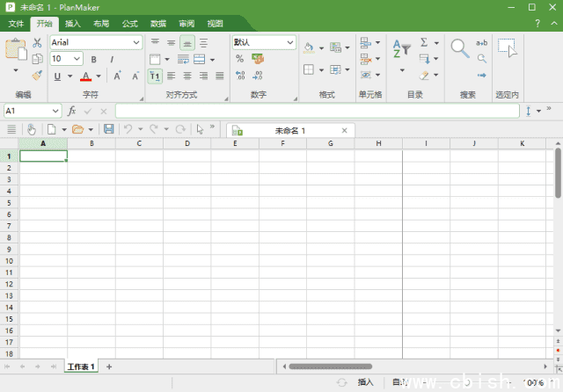Click the borders icon in 格式 group
Screen dimensions: 563x392
pos(309,69)
